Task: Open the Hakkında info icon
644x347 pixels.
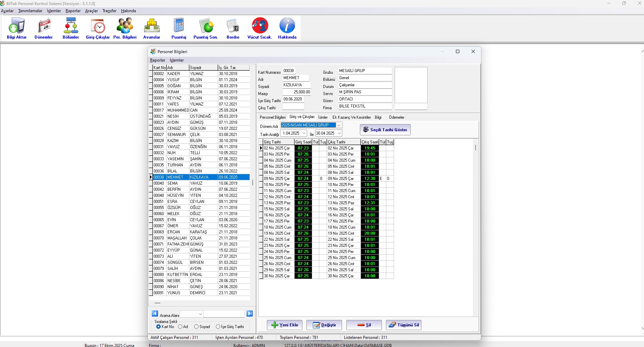Action: click(x=287, y=28)
